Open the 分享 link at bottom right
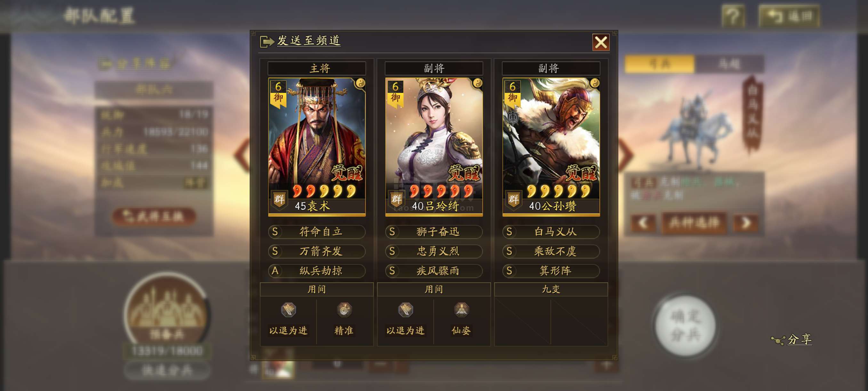This screenshot has height=391, width=868. 800,339
